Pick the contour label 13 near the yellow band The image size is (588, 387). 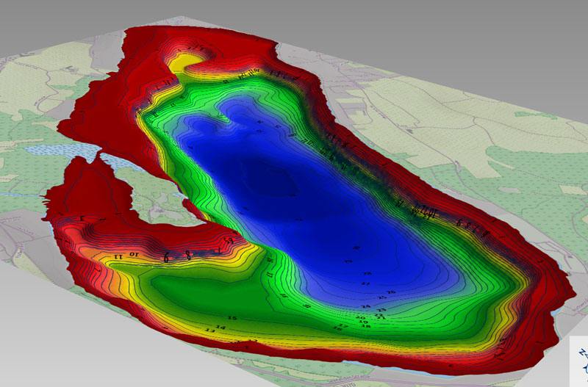pos(210,332)
